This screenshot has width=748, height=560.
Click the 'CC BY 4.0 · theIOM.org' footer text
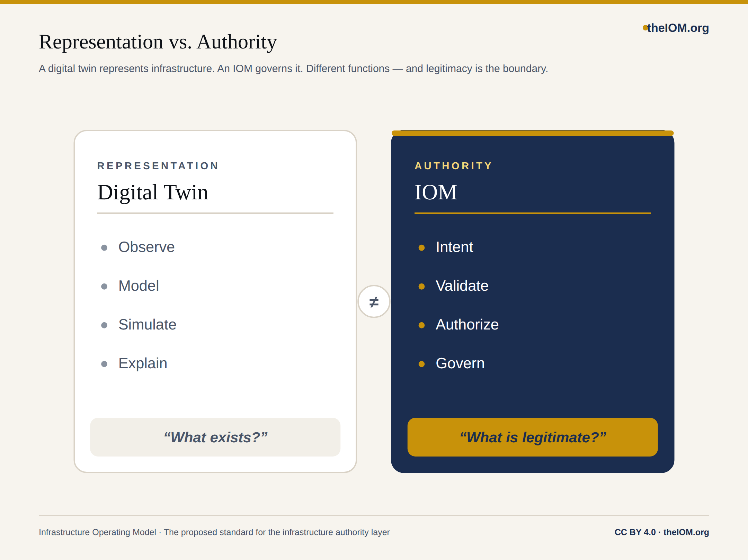coord(662,532)
